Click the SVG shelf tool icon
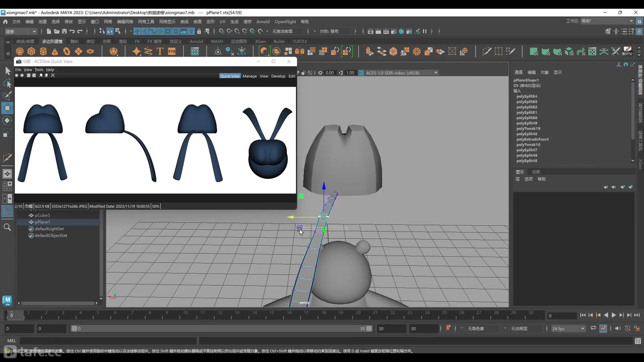 (x=172, y=51)
